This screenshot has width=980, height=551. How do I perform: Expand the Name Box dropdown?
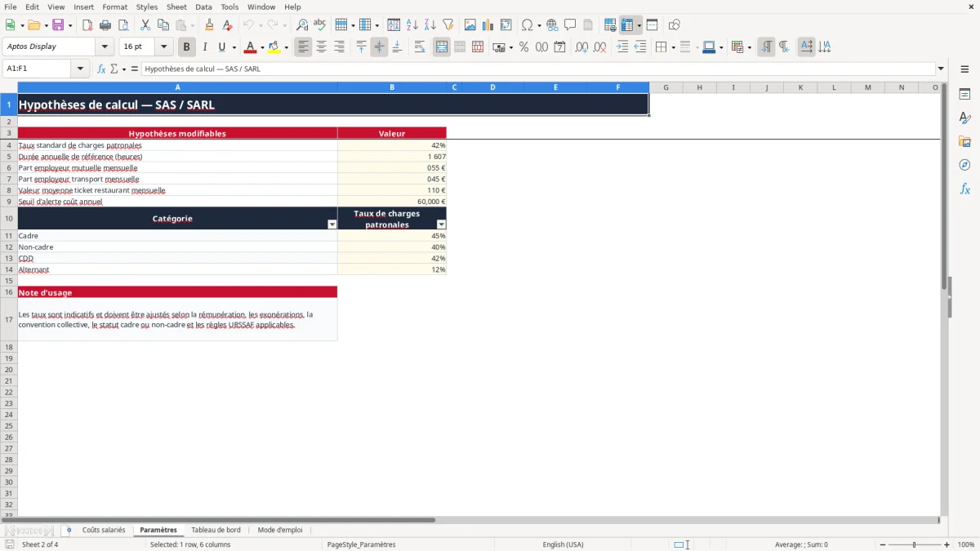pos(80,69)
